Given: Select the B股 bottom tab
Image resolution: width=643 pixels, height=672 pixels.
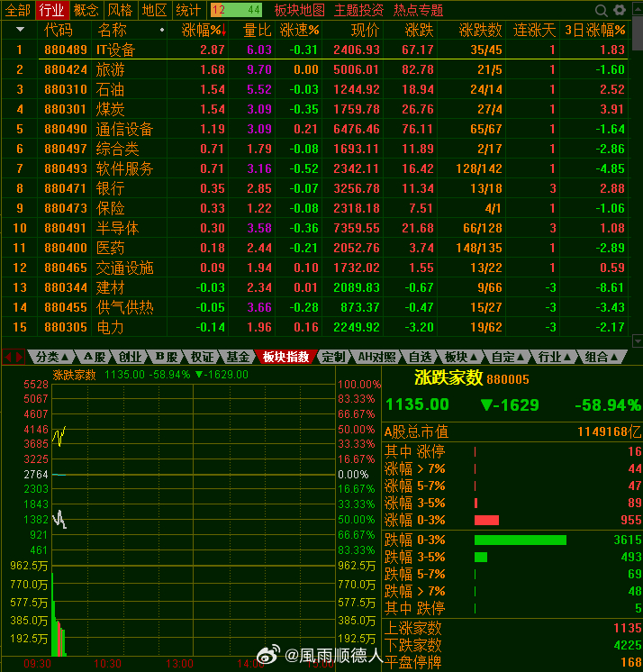Looking at the screenshot, I should [167, 357].
